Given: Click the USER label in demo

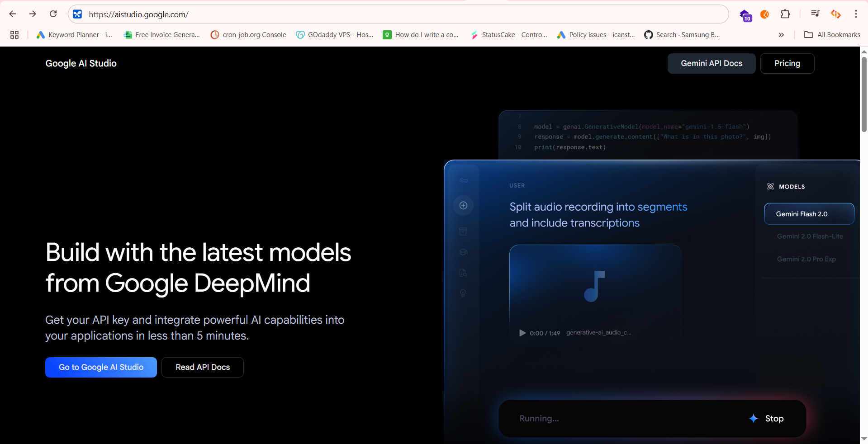Looking at the screenshot, I should [517, 185].
